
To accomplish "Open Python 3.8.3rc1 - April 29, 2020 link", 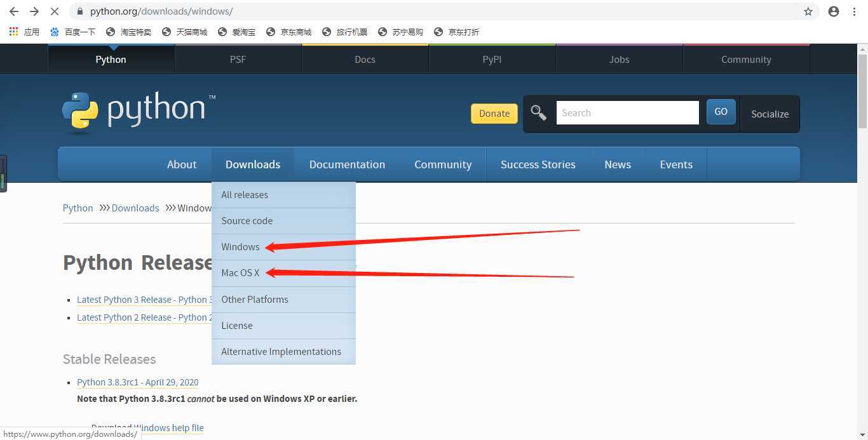I will [x=138, y=382].
